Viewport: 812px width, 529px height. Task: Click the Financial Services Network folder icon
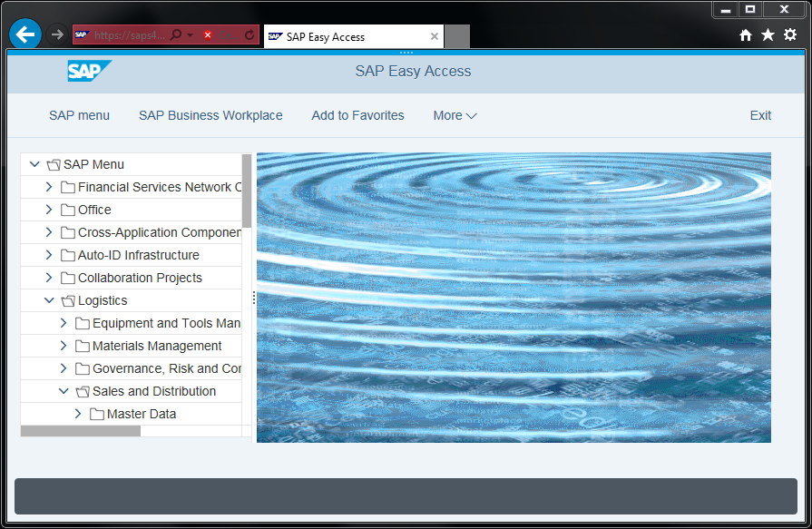tap(68, 187)
